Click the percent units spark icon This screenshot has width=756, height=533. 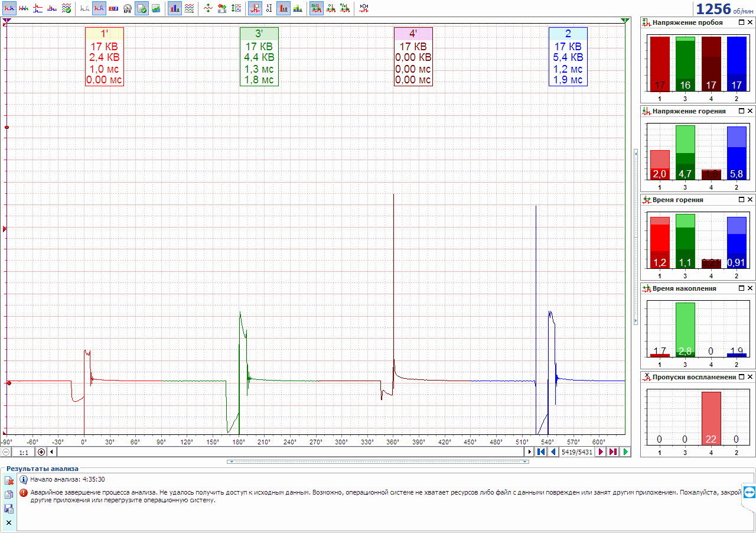click(345, 8)
